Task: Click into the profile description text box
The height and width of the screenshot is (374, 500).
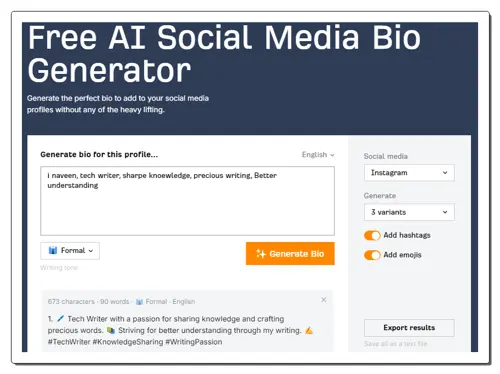Action: [x=187, y=201]
